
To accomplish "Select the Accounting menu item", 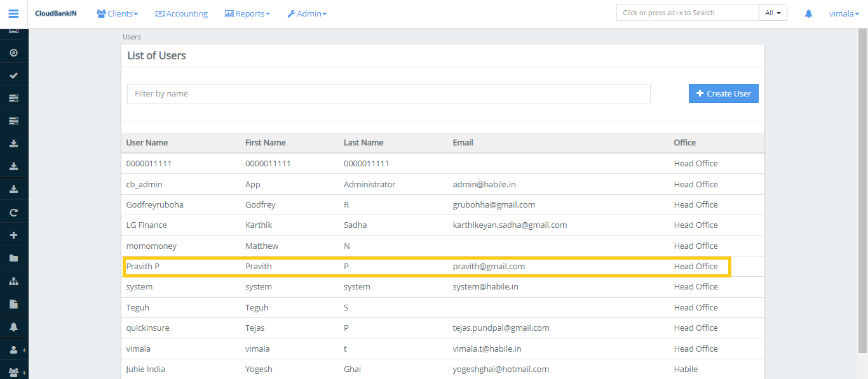I will [x=182, y=13].
